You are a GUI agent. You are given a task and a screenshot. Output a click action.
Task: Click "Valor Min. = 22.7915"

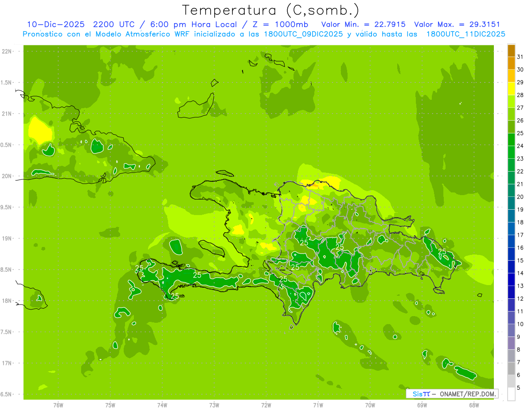click(363, 24)
